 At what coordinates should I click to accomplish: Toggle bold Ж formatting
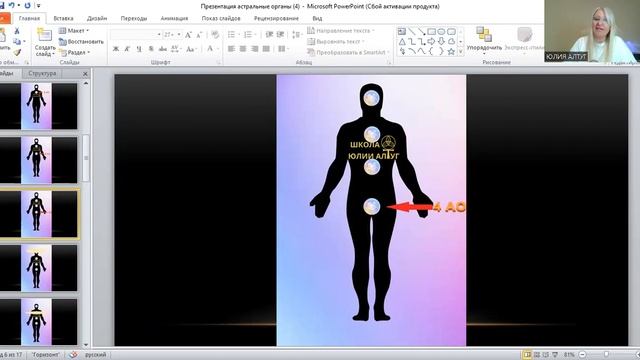click(x=116, y=49)
